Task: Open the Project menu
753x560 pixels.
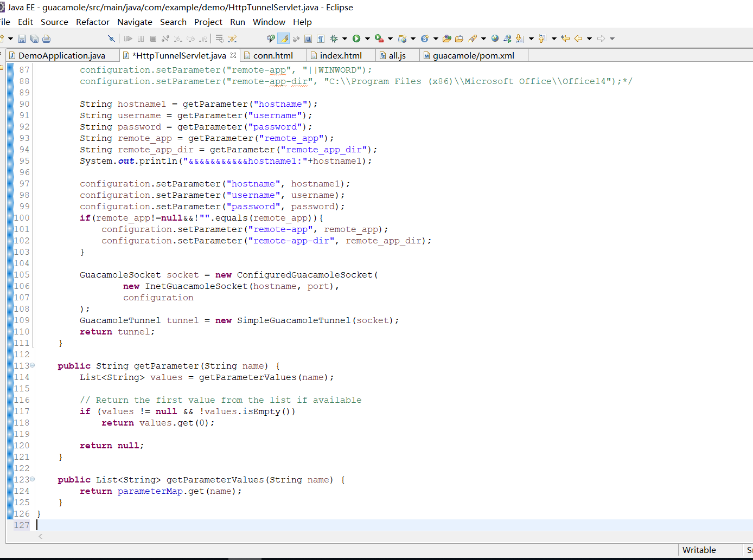Action: coord(208,22)
